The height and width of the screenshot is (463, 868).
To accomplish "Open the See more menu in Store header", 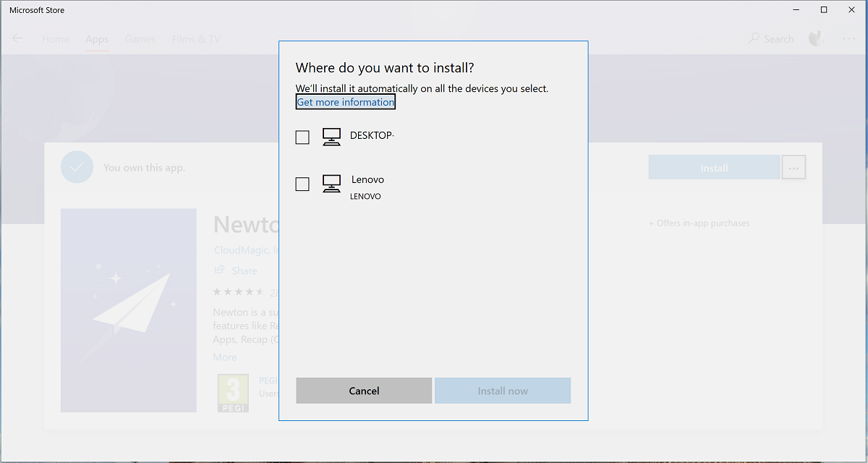I will 849,39.
